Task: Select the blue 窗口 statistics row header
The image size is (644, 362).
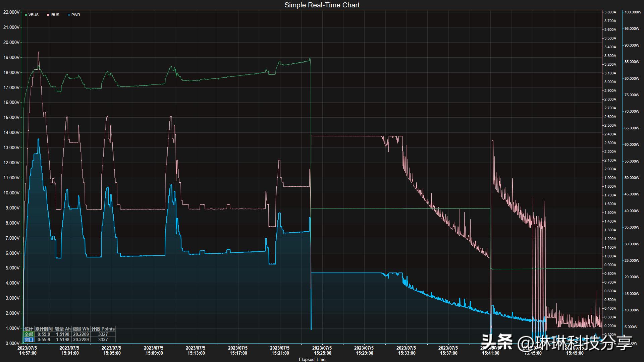Action: [29, 340]
